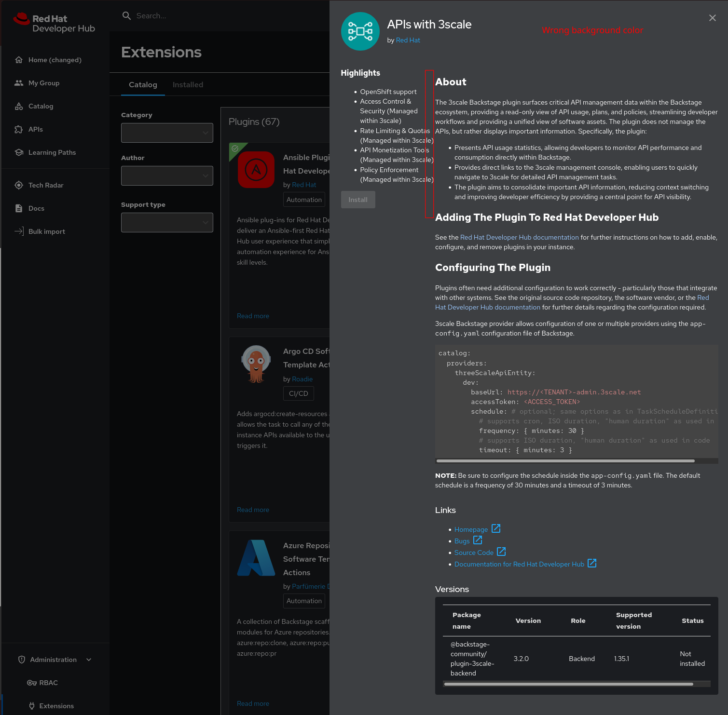
Task: Open the Category dropdown
Action: 167,133
